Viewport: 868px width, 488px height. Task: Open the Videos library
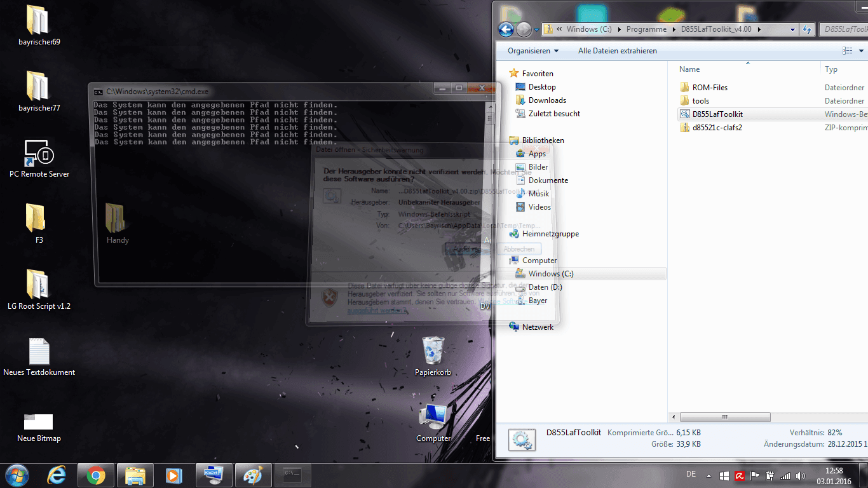(539, 207)
